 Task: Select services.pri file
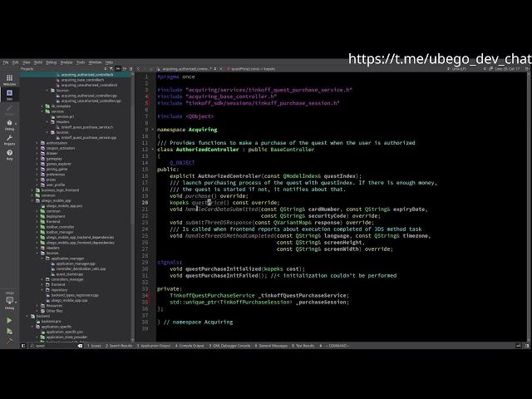tap(65, 116)
